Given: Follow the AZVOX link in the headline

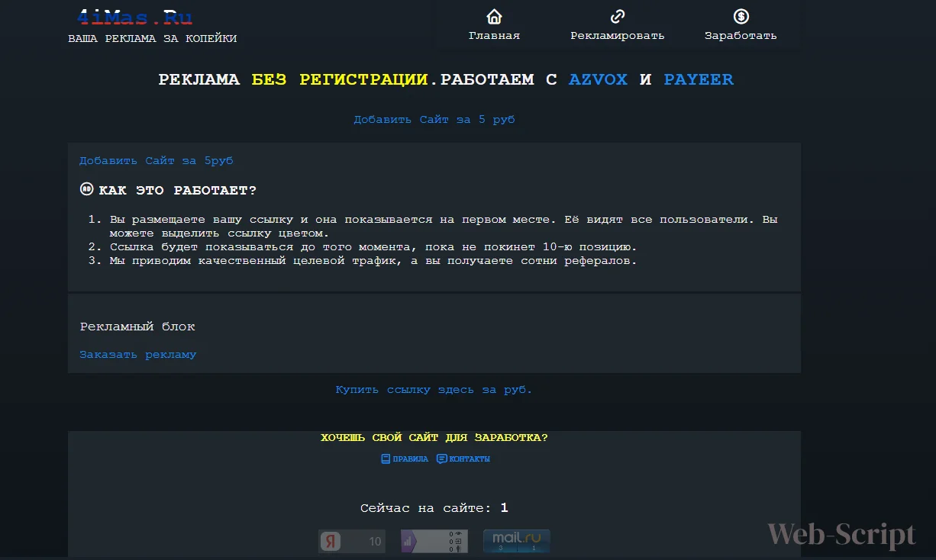Looking at the screenshot, I should (598, 79).
